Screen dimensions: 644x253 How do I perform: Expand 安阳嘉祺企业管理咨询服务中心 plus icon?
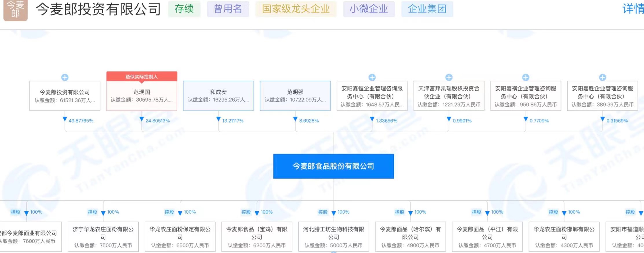point(526,77)
